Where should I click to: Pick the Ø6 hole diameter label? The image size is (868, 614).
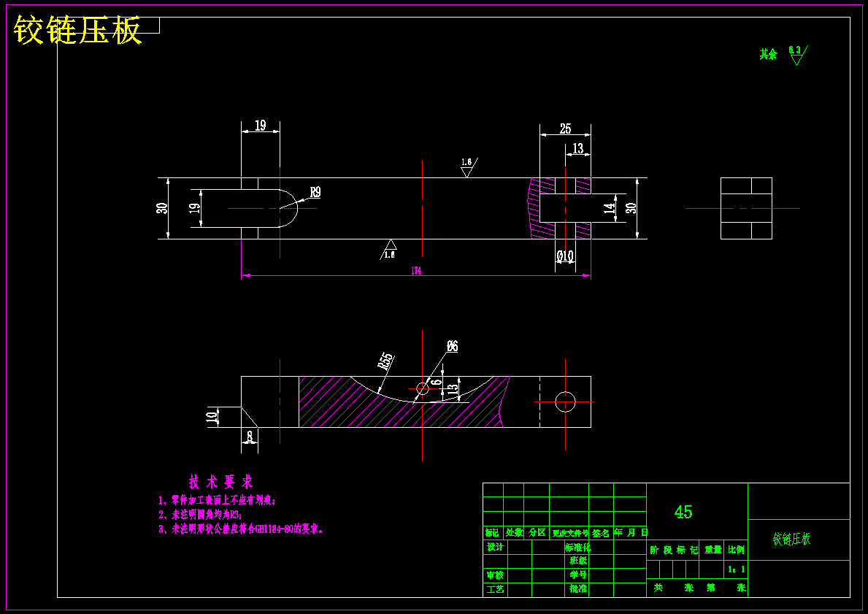tap(453, 347)
